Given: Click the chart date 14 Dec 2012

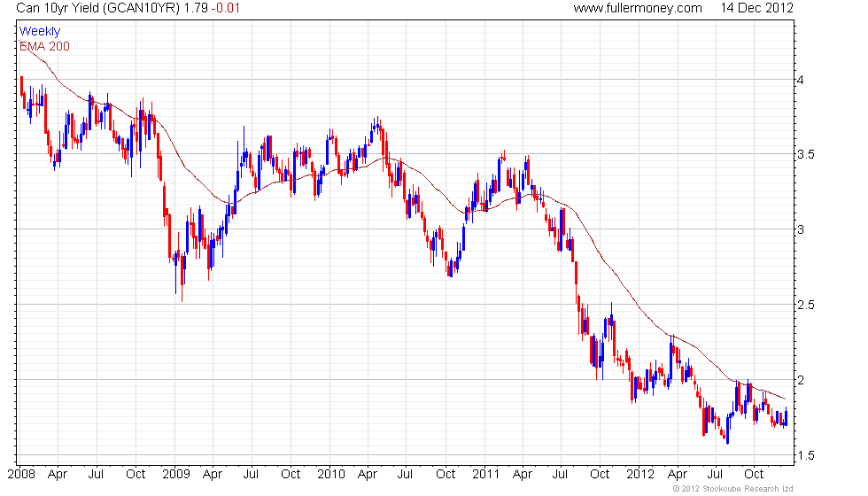Looking at the screenshot, I should click(756, 8).
